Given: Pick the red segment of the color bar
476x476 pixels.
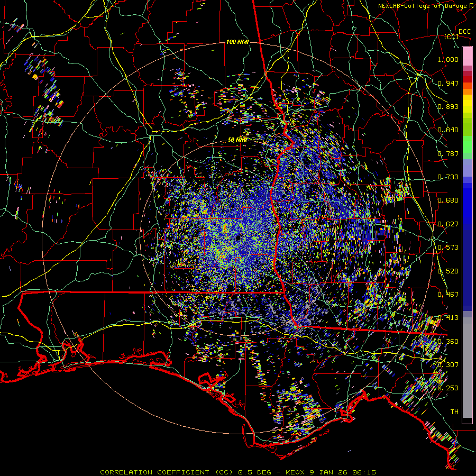Looking at the screenshot, I should coord(467,79).
